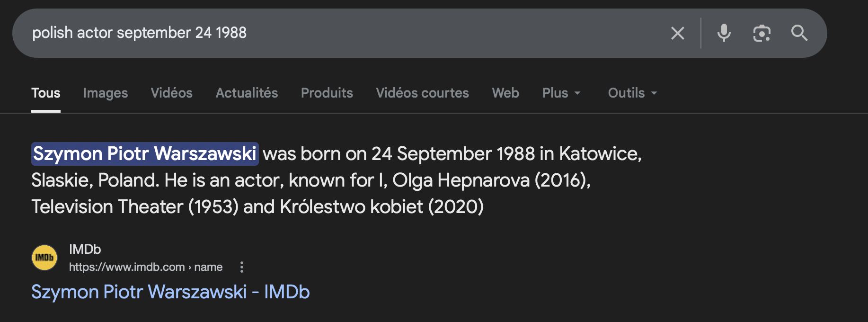Switch to the Vidéos tab

pyautogui.click(x=172, y=93)
